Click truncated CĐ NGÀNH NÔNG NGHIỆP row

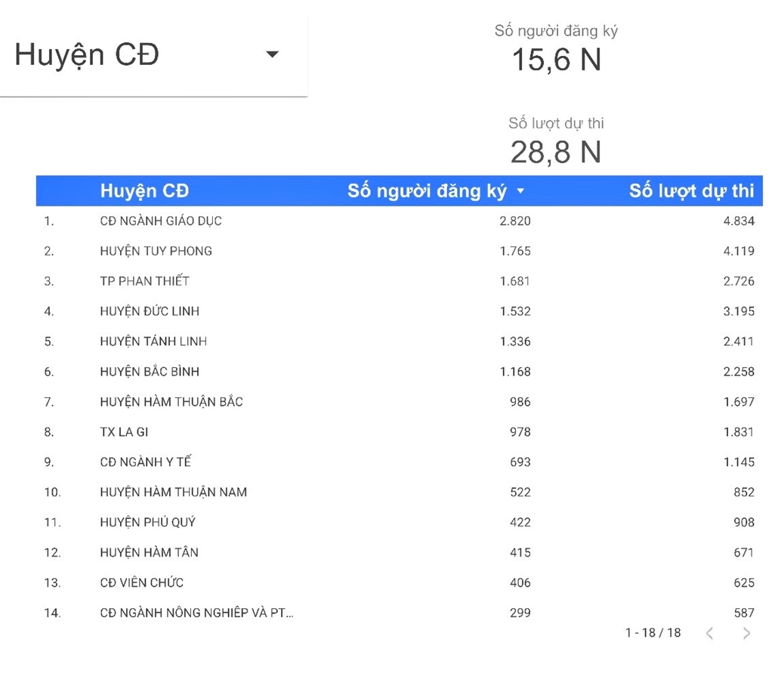click(196, 613)
